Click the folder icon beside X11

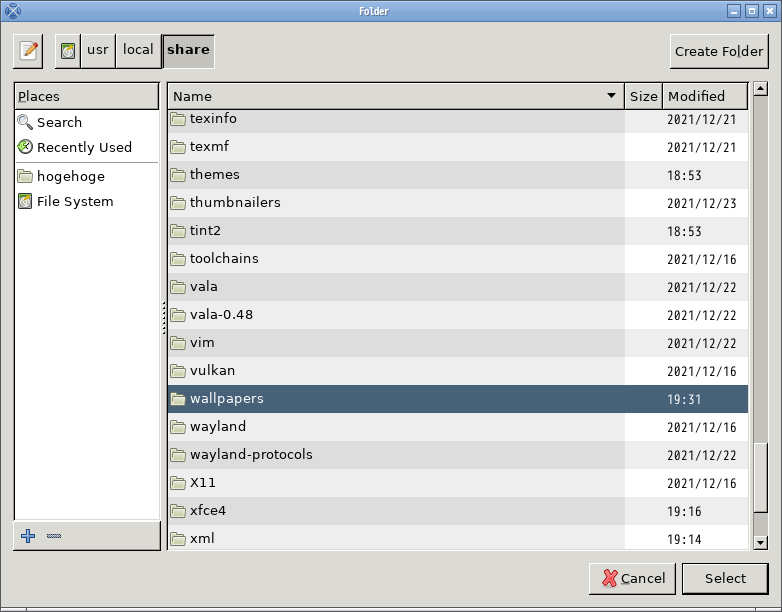point(178,482)
